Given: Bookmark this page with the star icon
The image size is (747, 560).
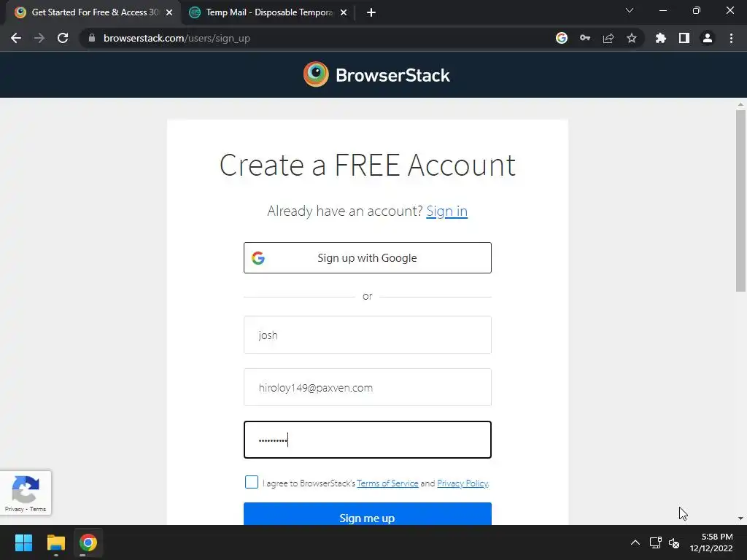Looking at the screenshot, I should (x=632, y=38).
